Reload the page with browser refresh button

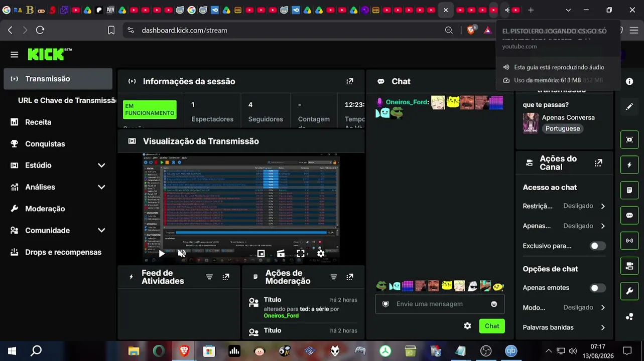40,30
